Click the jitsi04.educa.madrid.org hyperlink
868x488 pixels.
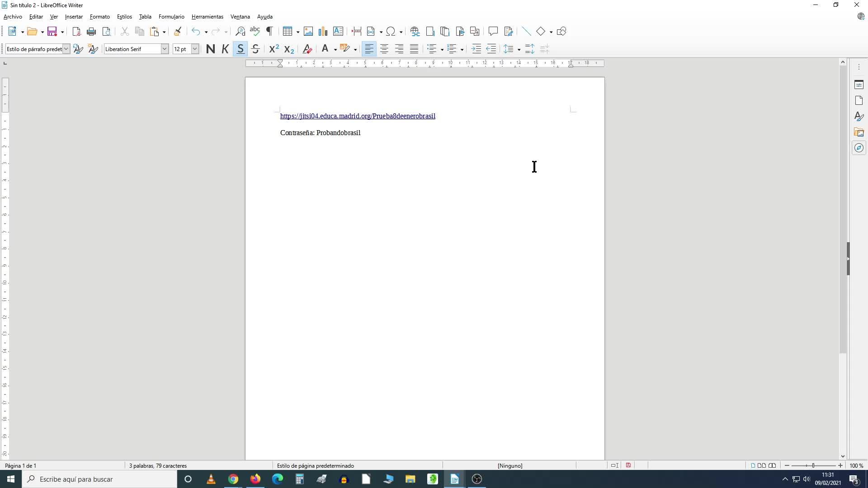click(x=357, y=116)
